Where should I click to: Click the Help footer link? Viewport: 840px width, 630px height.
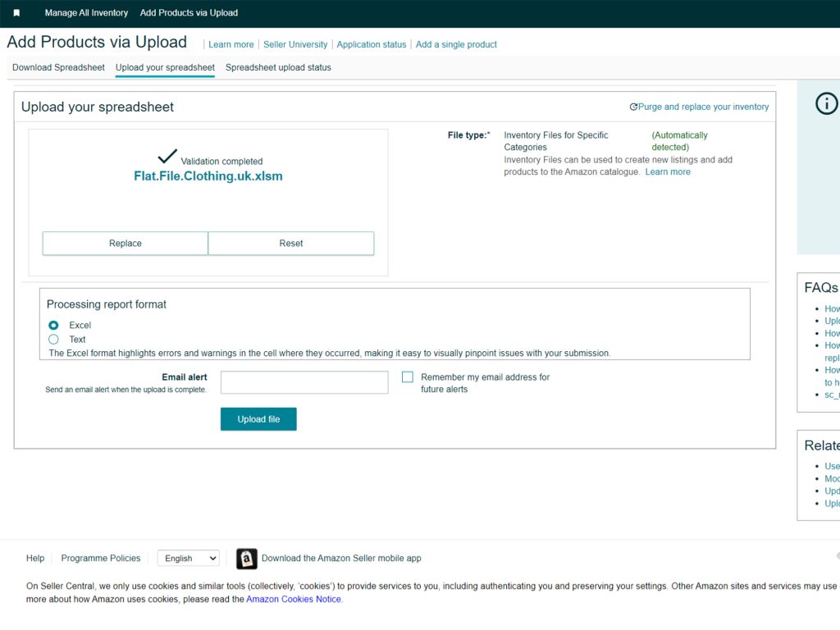[x=35, y=558]
